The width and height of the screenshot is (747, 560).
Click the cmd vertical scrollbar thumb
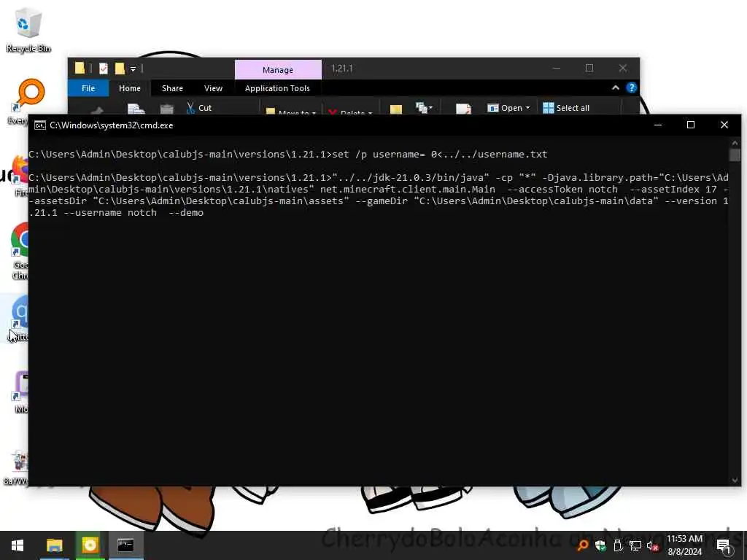pyautogui.click(x=735, y=155)
